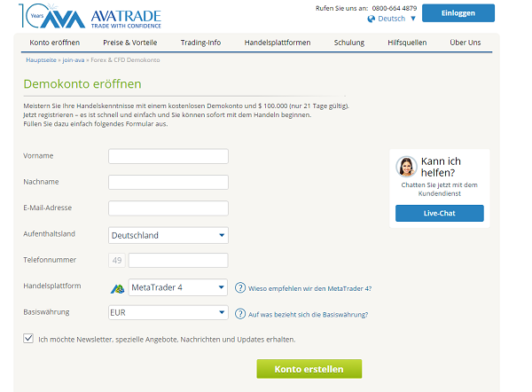This screenshot has width=532, height=392.
Task: Open the EUR Basiswährung dropdown
Action: tap(168, 312)
